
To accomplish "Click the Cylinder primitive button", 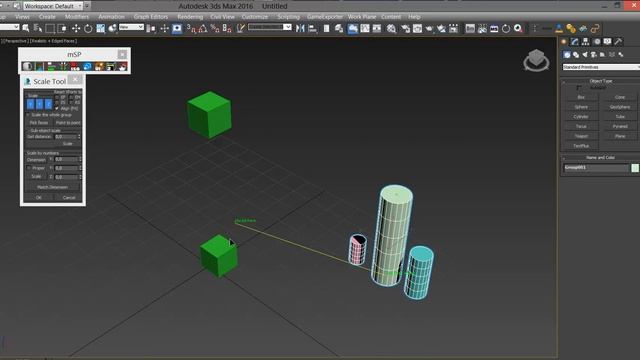I will click(581, 117).
